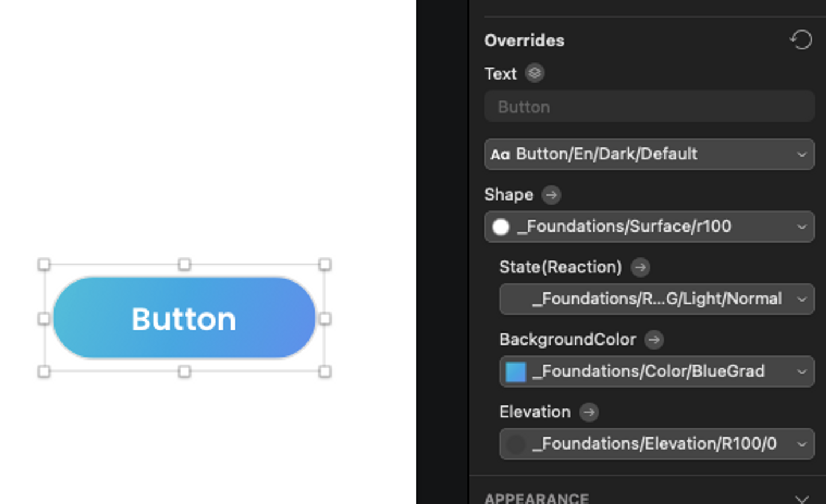Click the Aa text style icon
Viewport: 826px width, 504px height.
pos(500,154)
